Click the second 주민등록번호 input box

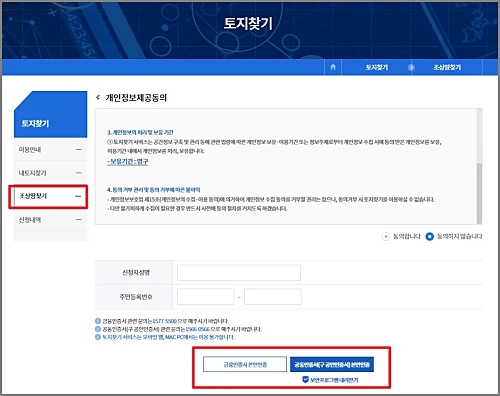pos(273,297)
